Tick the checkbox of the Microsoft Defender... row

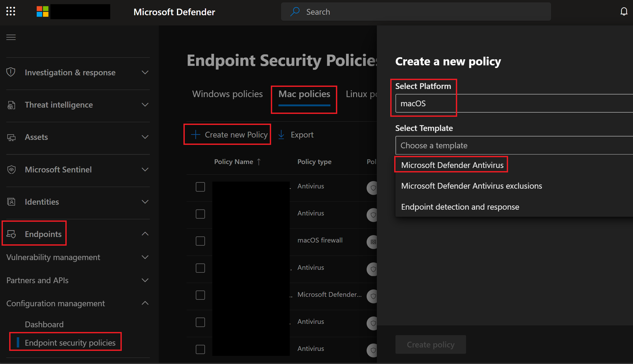200,295
